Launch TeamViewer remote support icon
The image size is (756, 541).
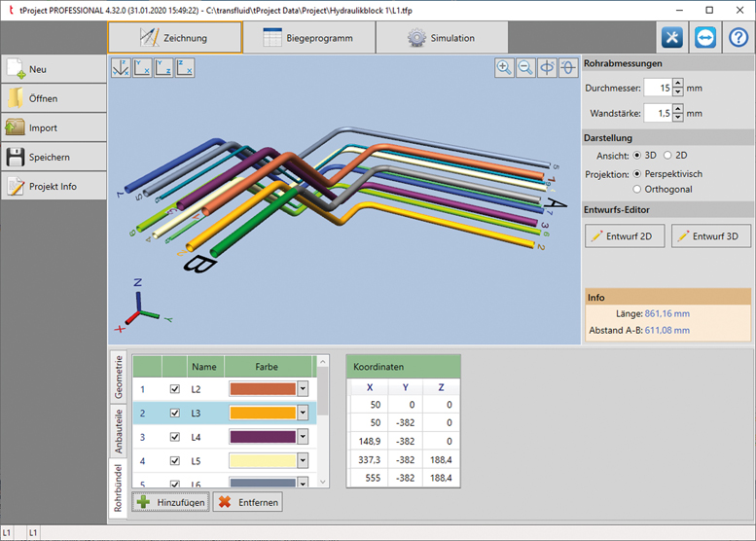705,37
